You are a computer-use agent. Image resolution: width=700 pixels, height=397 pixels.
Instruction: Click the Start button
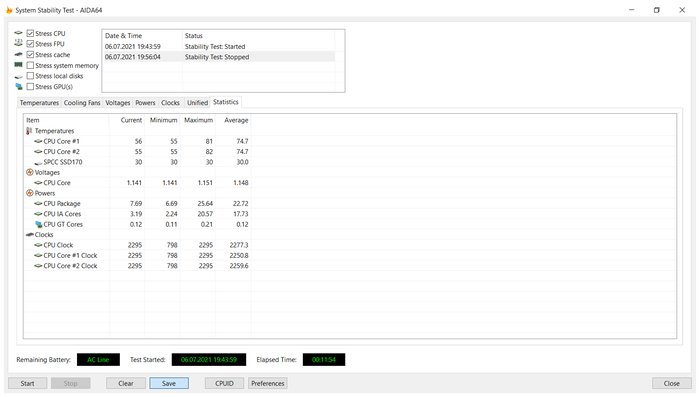(x=27, y=383)
